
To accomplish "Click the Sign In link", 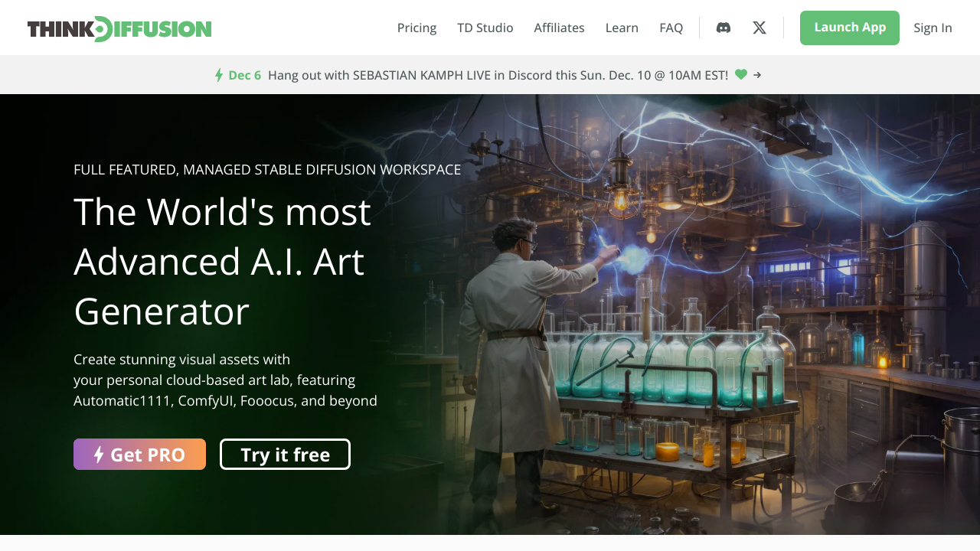I will tap(933, 28).
